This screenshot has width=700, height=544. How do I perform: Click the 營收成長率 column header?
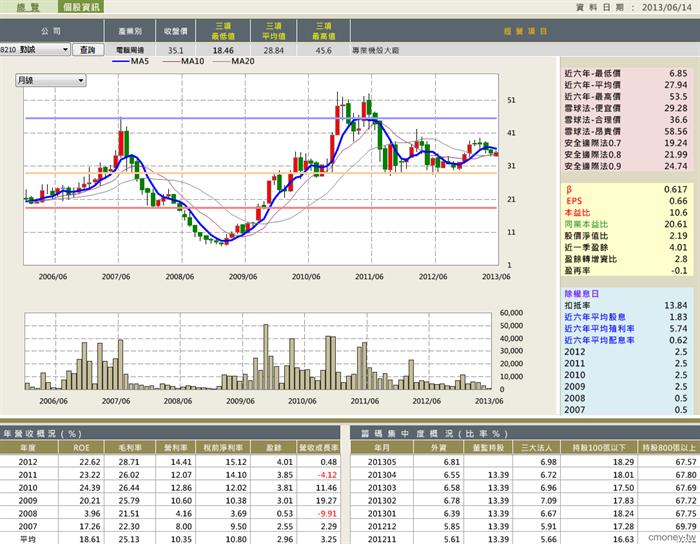click(x=319, y=448)
